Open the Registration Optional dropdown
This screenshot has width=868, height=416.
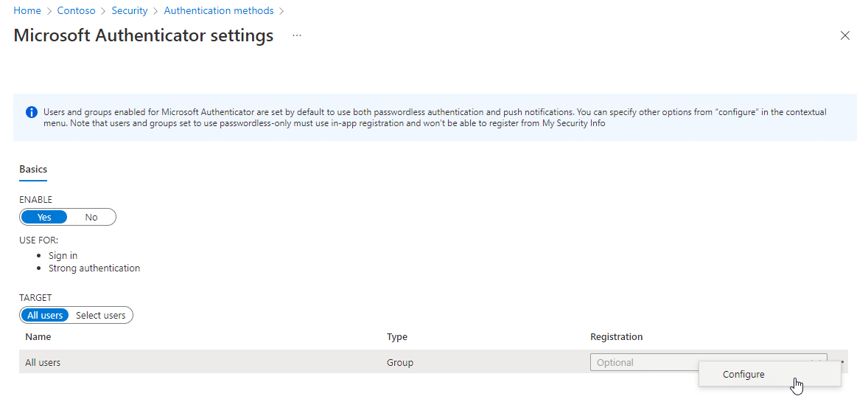(709, 362)
